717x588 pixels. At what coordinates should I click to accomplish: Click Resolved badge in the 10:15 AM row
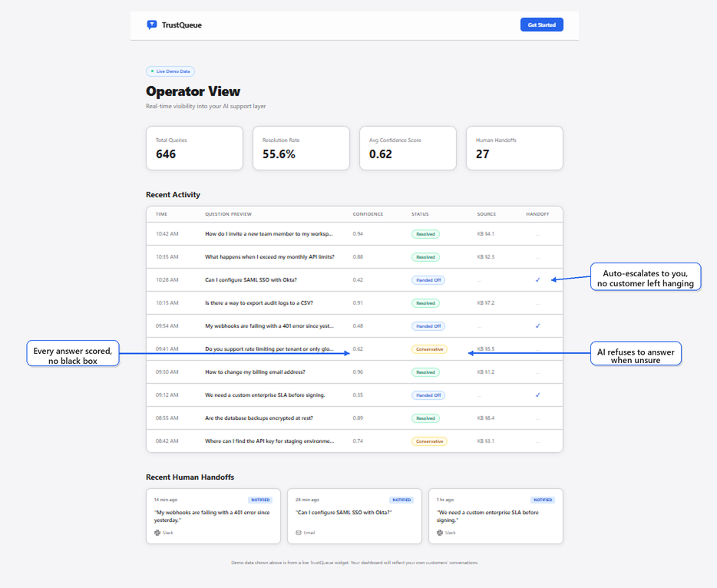pos(425,303)
